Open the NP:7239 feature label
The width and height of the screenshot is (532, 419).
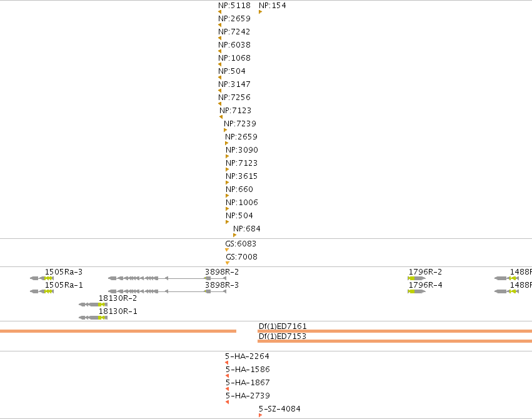(x=240, y=123)
